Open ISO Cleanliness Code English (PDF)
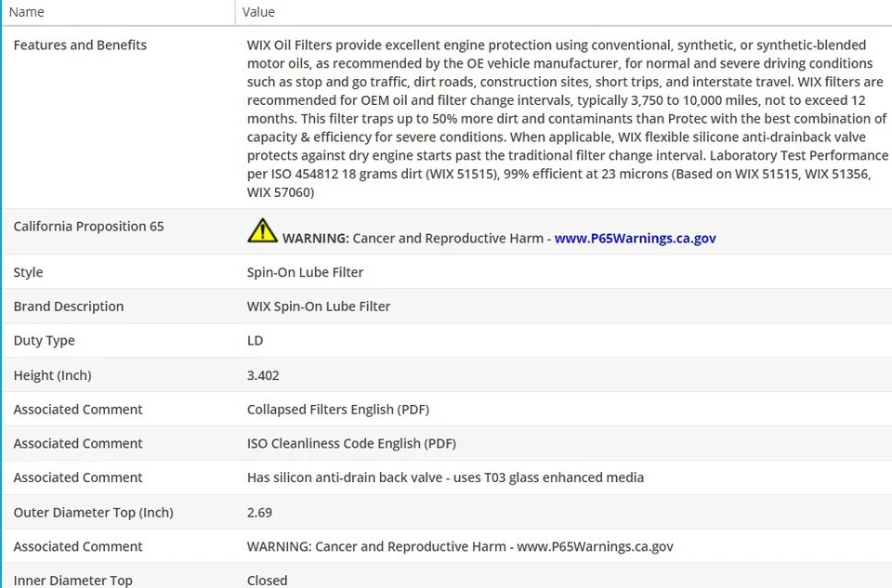892x588 pixels. pyautogui.click(x=351, y=444)
